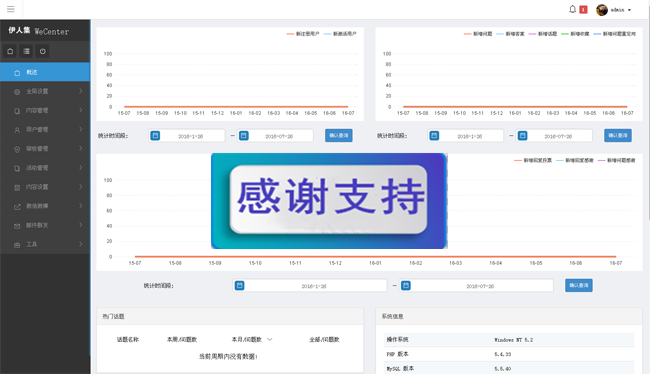Screen dimensions: 650x374
Task: Select the 概述 overview menu item
Action: click(45, 72)
